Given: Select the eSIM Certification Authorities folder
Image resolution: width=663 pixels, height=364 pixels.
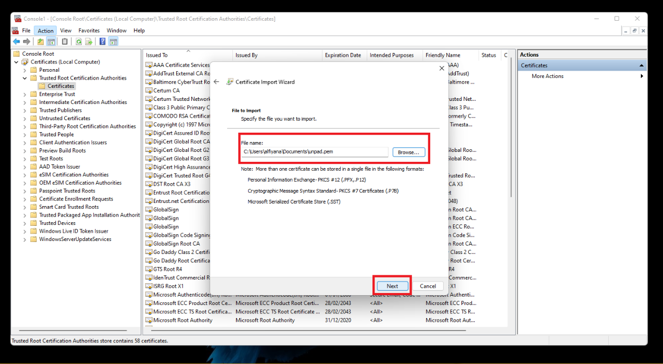Looking at the screenshot, I should (74, 175).
